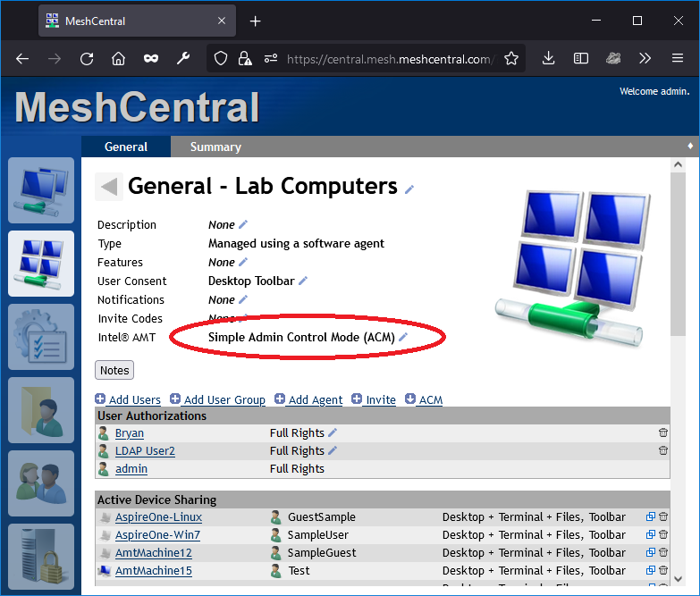This screenshot has width=700, height=596.
Task: Edit User Consent Desktop Toolbar setting
Action: point(303,281)
